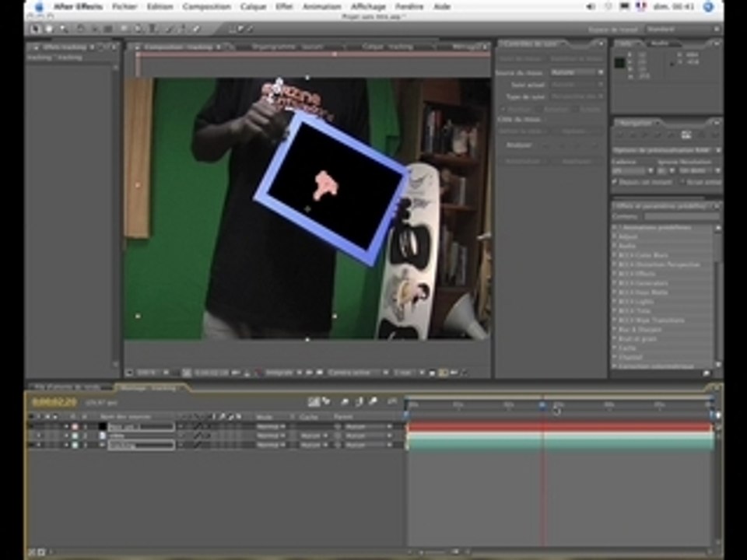The height and width of the screenshot is (560, 747).
Task: Switch to the Audio tab
Action: (660, 44)
